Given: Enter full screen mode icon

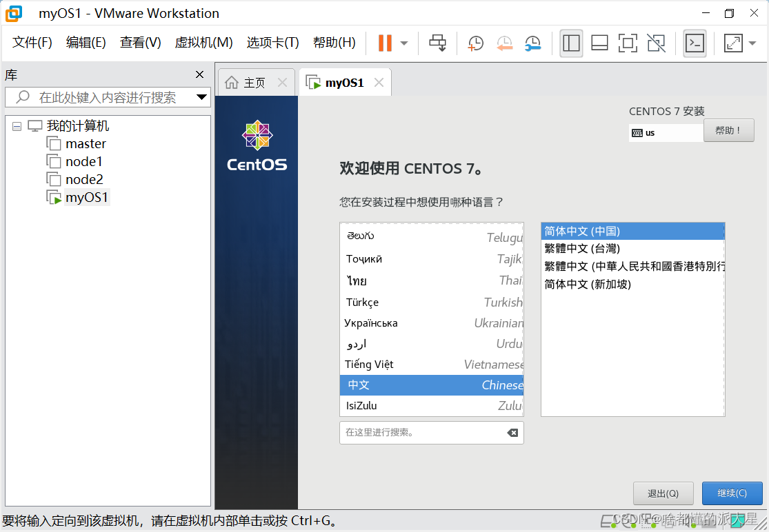Looking at the screenshot, I should pyautogui.click(x=628, y=43).
